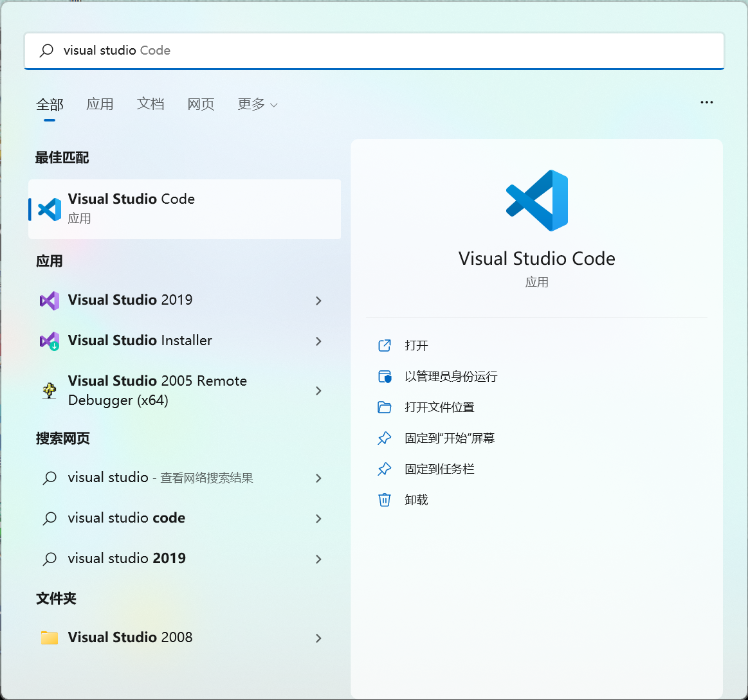
Task: Open the 更多 dropdown filter
Action: point(257,104)
